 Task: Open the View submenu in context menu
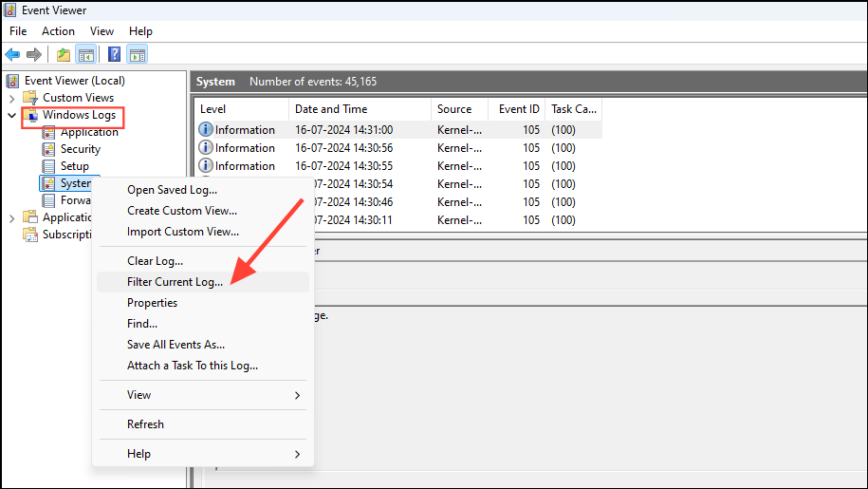203,395
